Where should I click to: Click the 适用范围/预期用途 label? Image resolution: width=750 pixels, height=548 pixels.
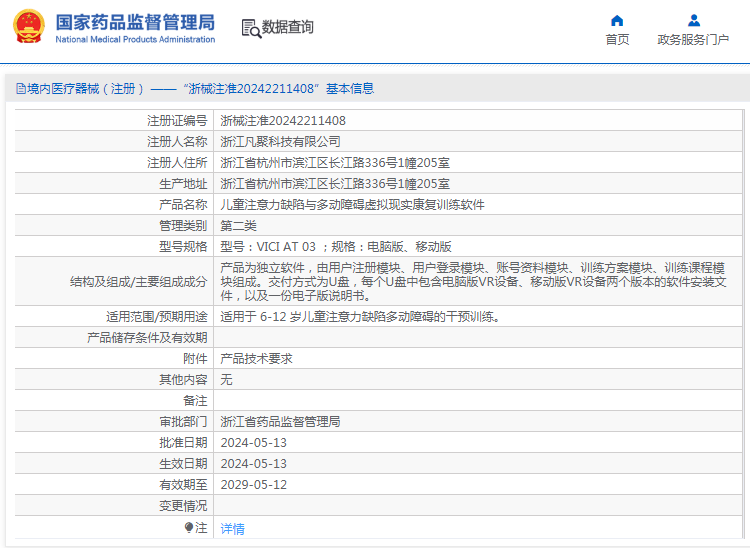pos(157,317)
